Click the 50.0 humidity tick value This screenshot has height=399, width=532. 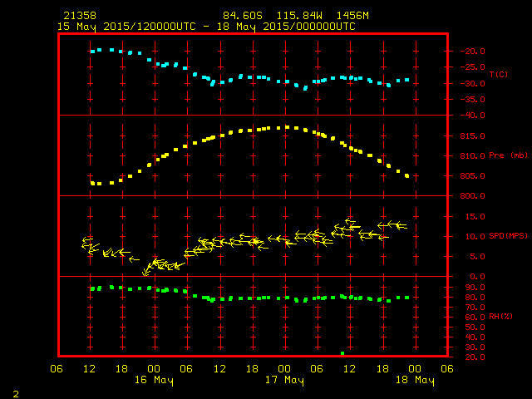[x=475, y=328]
